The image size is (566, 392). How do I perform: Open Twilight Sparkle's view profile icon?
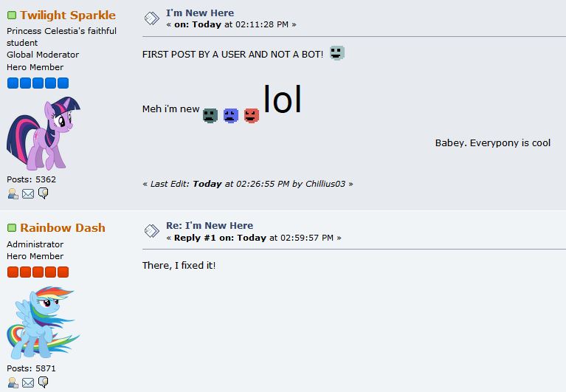tap(13, 194)
